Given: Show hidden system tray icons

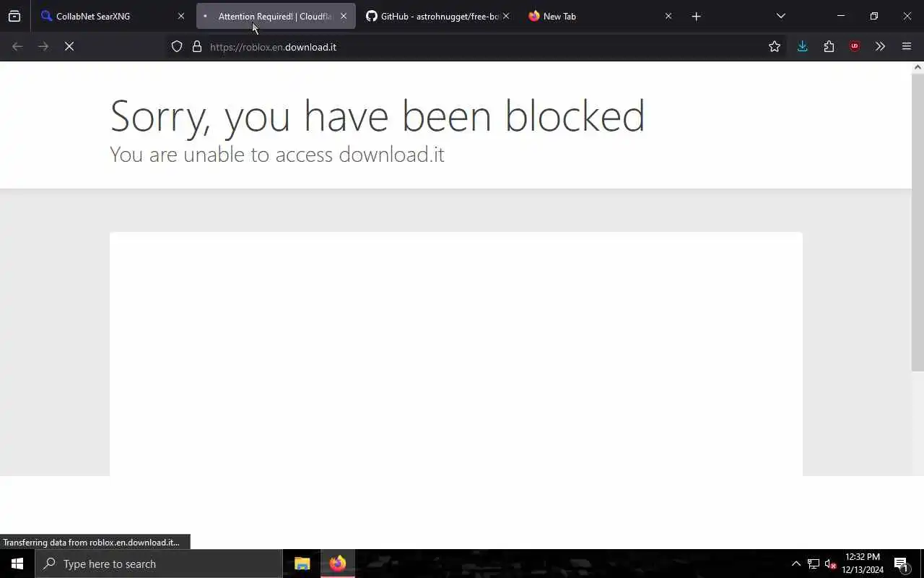Looking at the screenshot, I should 796,564.
